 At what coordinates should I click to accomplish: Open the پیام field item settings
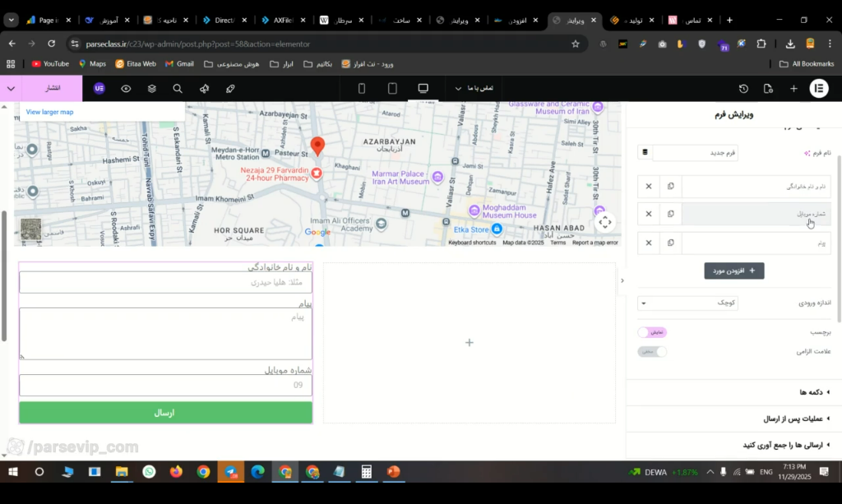click(756, 243)
